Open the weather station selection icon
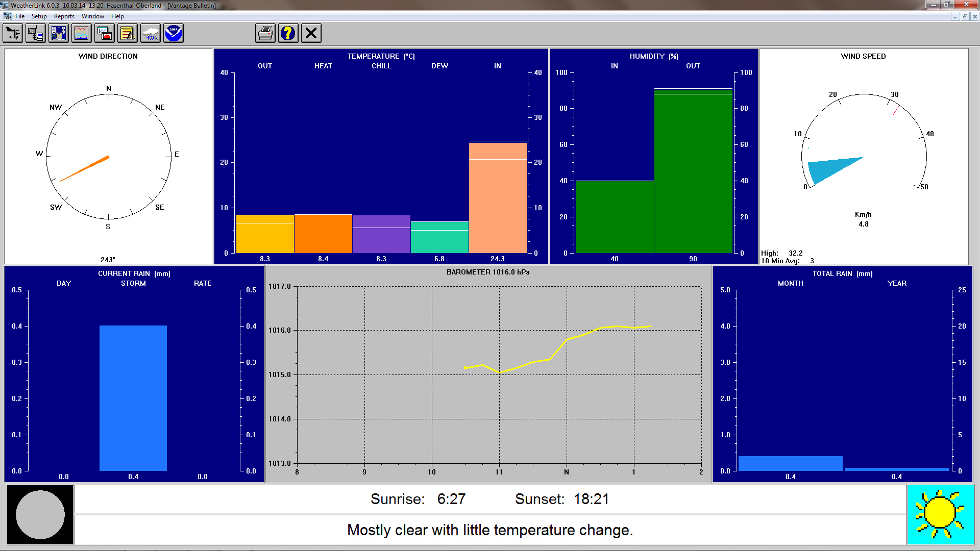 (x=13, y=34)
